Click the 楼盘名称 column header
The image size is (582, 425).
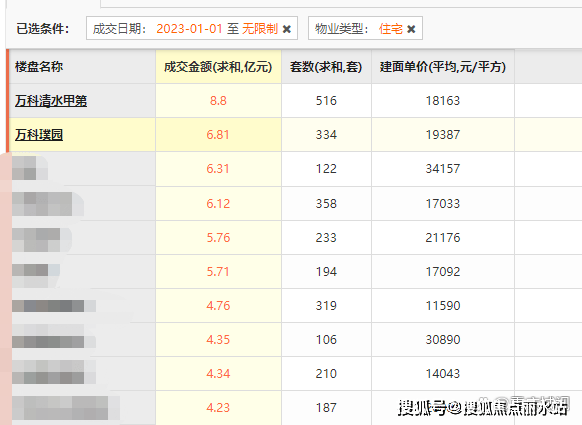82,67
